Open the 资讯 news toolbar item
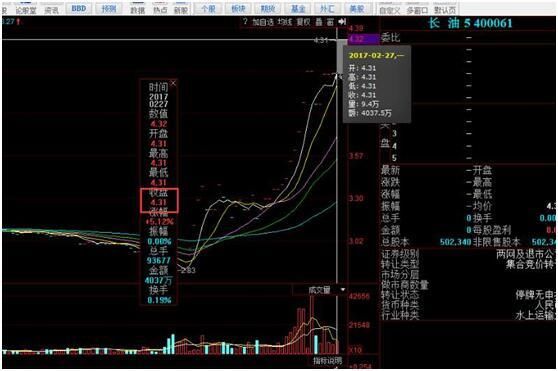 tap(52, 10)
